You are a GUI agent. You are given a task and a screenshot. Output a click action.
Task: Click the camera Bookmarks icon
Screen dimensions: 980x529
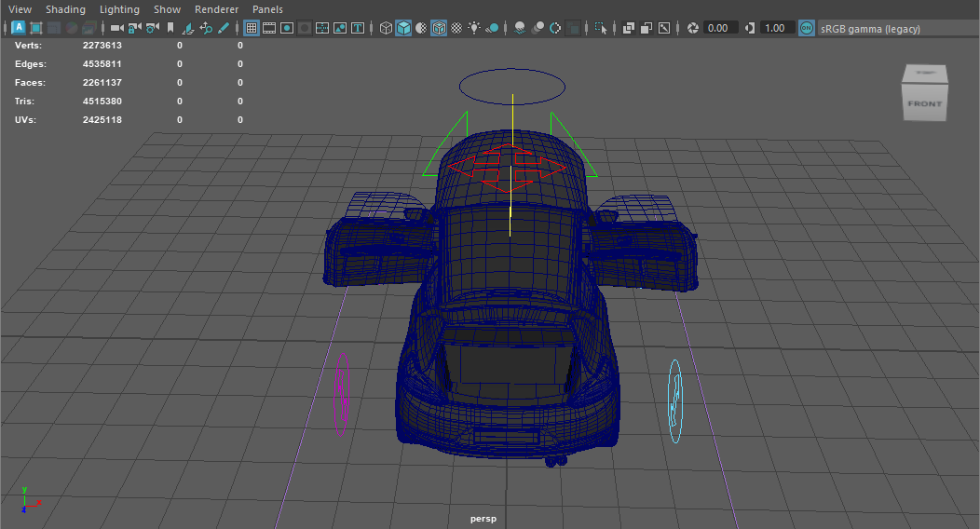pyautogui.click(x=170, y=28)
